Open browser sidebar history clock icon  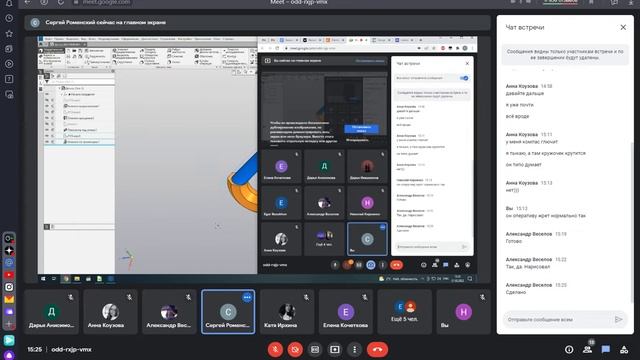[9, 18]
